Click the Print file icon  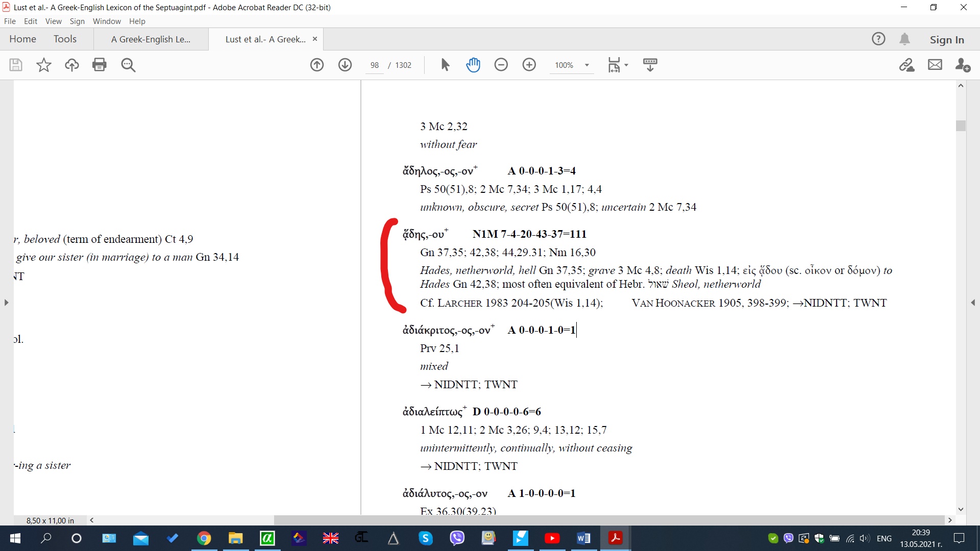click(x=100, y=65)
